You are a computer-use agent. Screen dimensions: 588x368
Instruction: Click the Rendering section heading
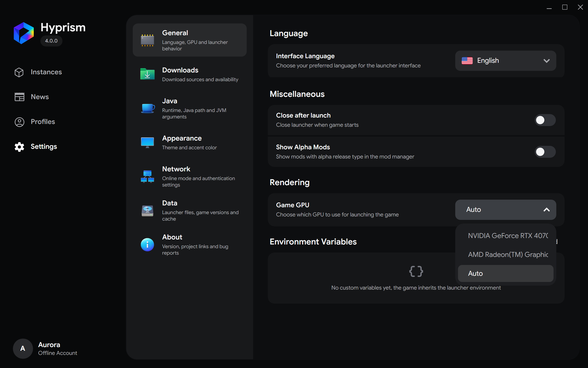coord(289,182)
